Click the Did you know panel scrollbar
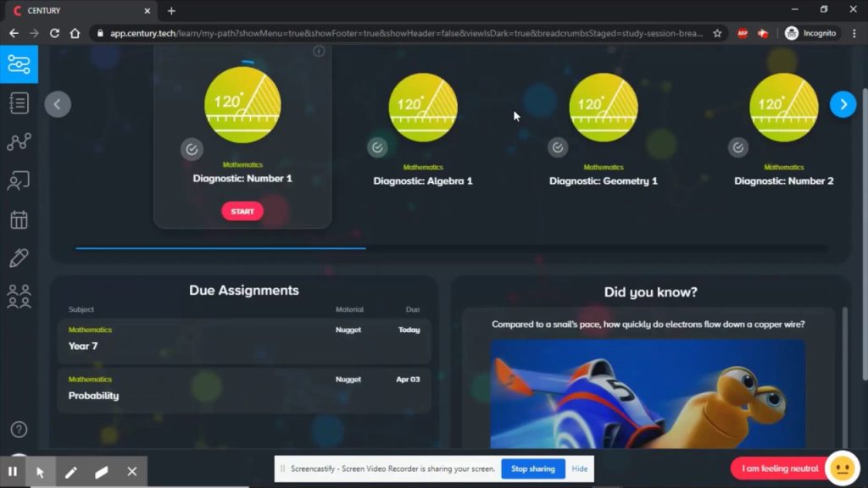Viewport: 868px width, 488px height. (x=845, y=378)
